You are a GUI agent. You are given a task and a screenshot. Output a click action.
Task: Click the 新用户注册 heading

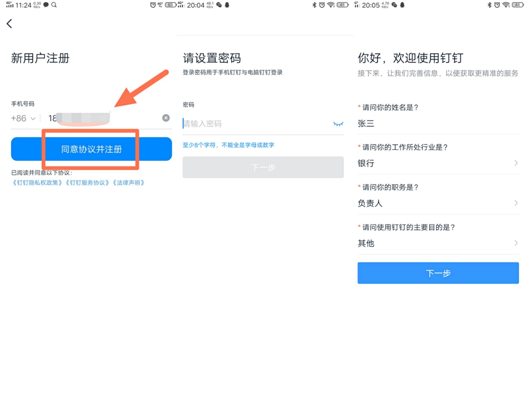coord(40,58)
